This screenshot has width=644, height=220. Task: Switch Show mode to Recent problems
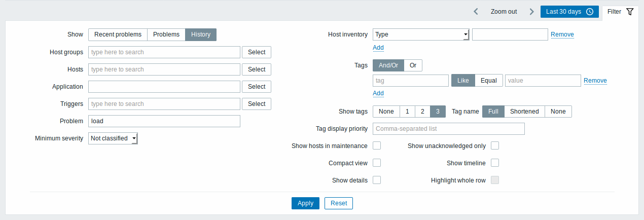click(118, 34)
